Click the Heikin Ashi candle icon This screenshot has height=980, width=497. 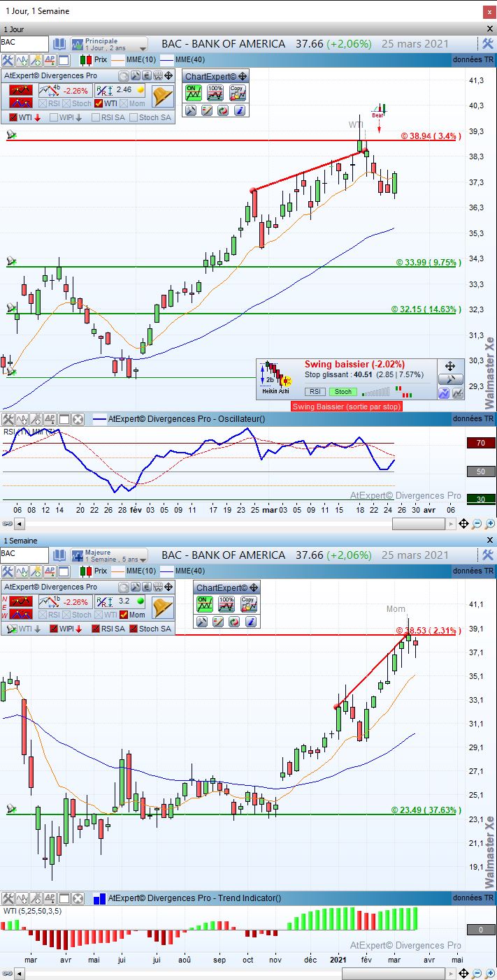275,377
